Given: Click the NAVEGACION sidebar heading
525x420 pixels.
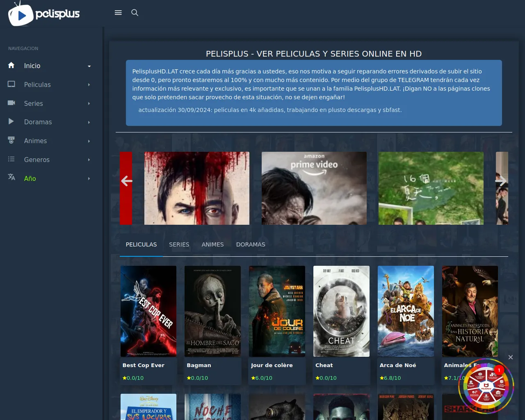Looking at the screenshot, I should pyautogui.click(x=23, y=48).
